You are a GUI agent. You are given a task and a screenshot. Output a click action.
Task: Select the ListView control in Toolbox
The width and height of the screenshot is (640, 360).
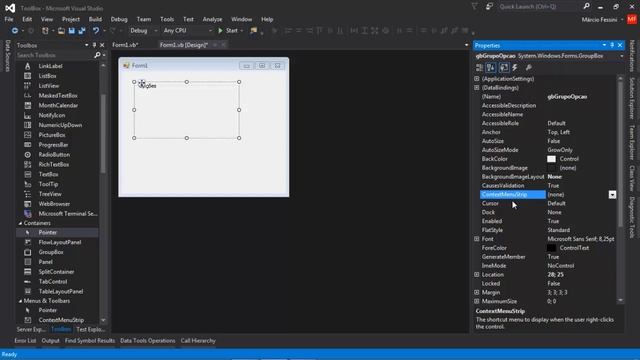49,86
